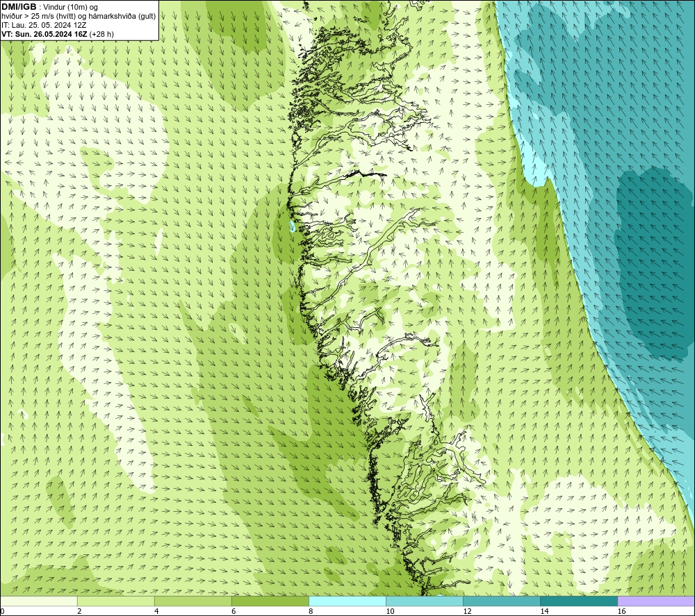Click the "VT: Sun. 26.05.2024 16Z" valid time
Screen dimensions: 695x616
pos(44,33)
